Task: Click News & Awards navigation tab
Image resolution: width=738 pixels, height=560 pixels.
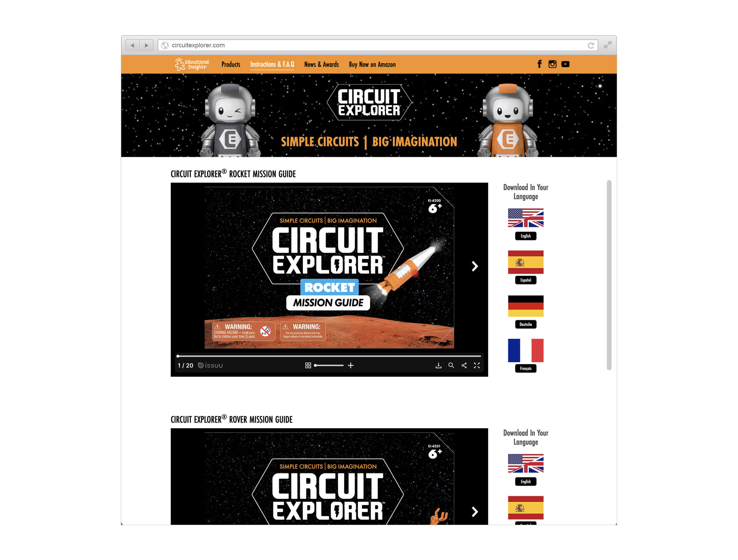Action: pyautogui.click(x=321, y=64)
